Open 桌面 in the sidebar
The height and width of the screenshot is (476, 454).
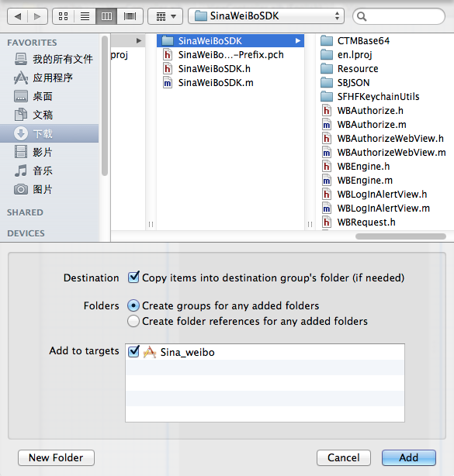(49, 96)
